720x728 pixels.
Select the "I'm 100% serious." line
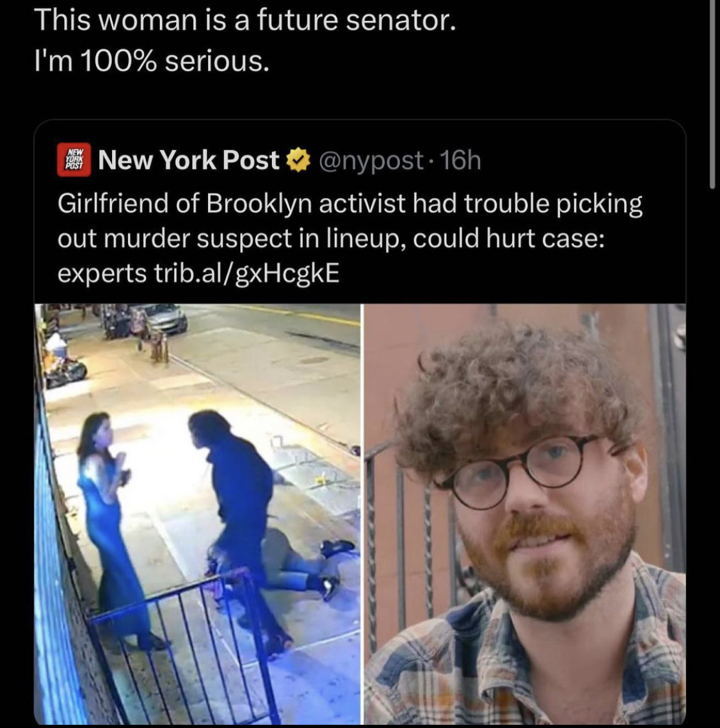(152, 61)
